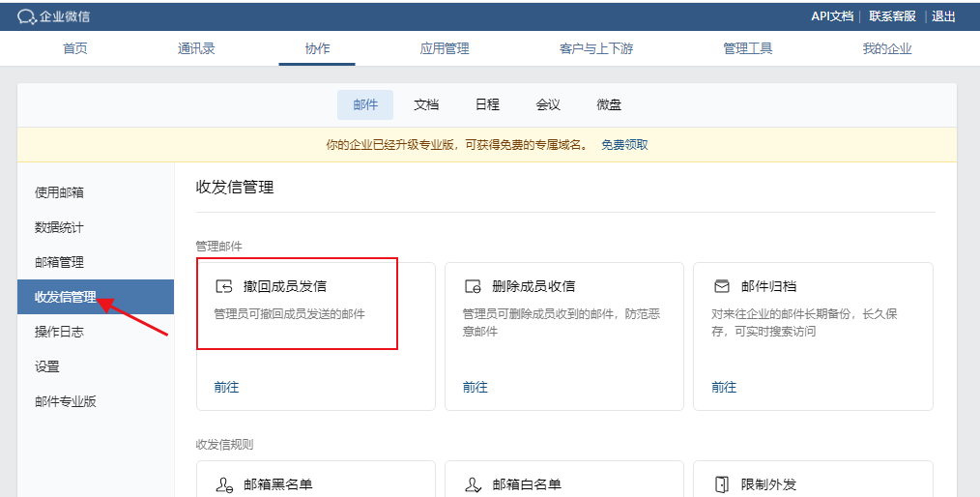
Task: Select the 邮件 sub-tab
Action: pos(365,105)
